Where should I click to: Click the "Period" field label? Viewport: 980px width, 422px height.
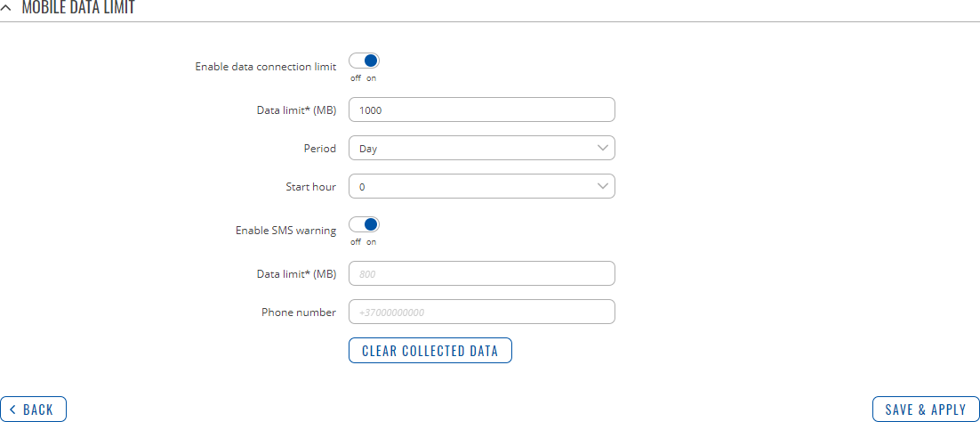[x=319, y=149]
